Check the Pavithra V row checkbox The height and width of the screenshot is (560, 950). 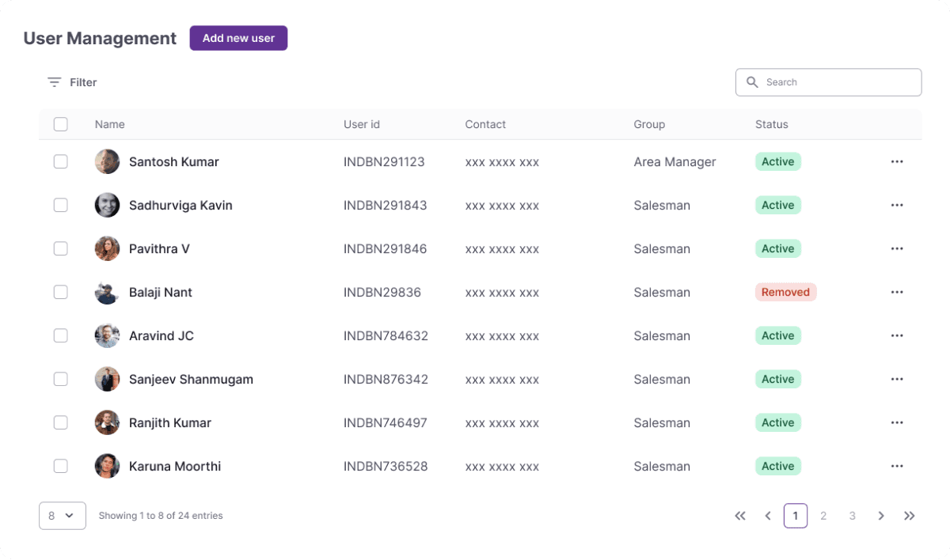tap(60, 248)
